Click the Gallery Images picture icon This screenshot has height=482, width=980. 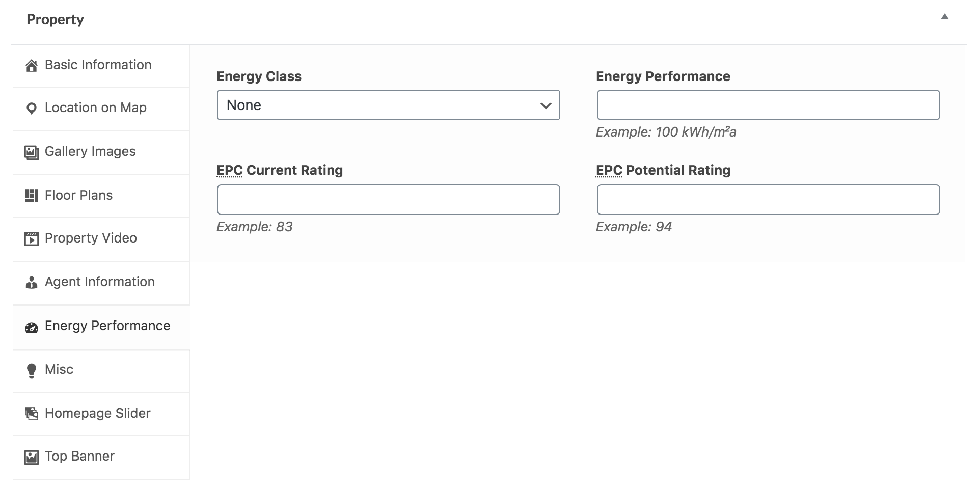(32, 152)
